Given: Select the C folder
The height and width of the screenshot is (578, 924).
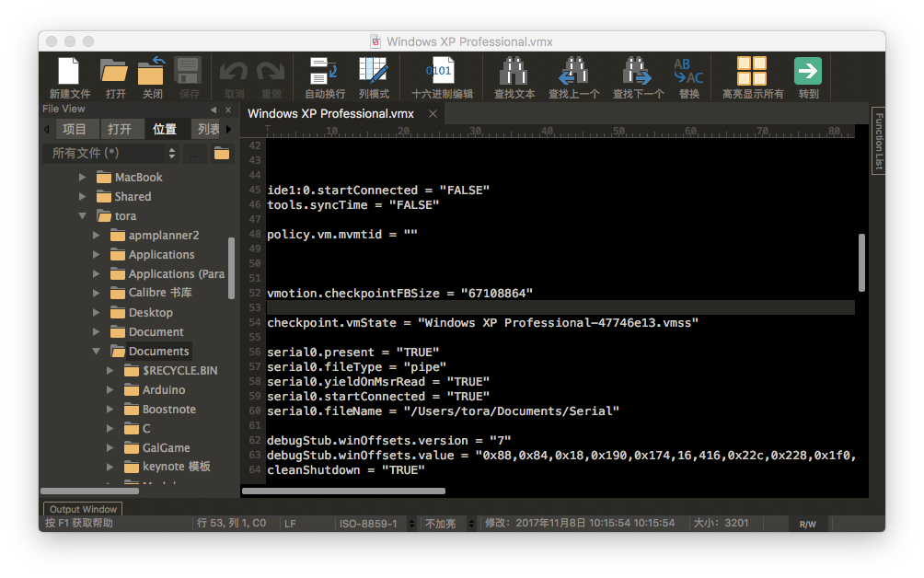Looking at the screenshot, I should [x=137, y=428].
